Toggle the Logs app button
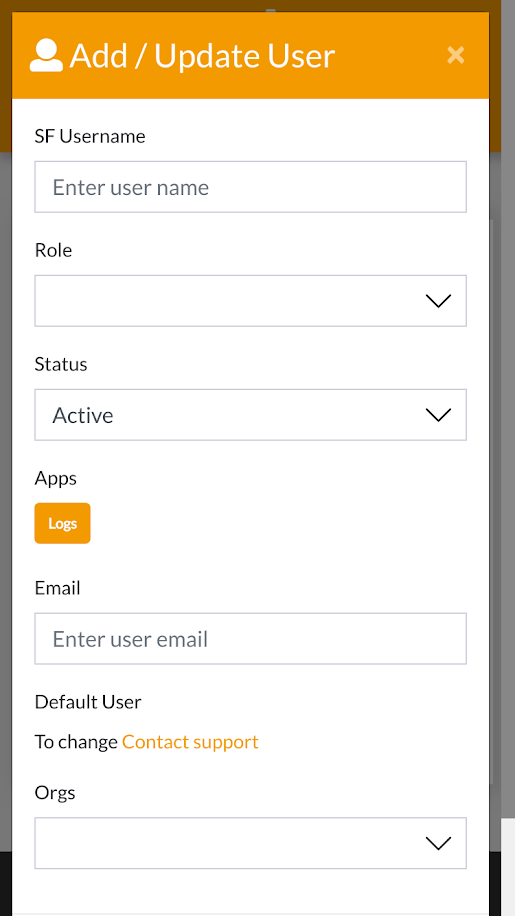This screenshot has width=515, height=916. pos(62,523)
